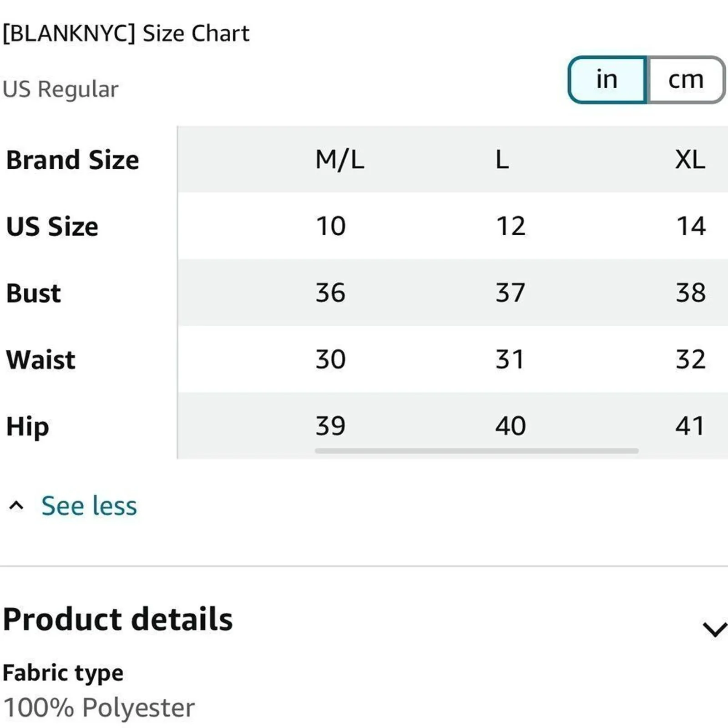Click the Bust row label
Viewport: 728px width, 728px height.
point(34,293)
